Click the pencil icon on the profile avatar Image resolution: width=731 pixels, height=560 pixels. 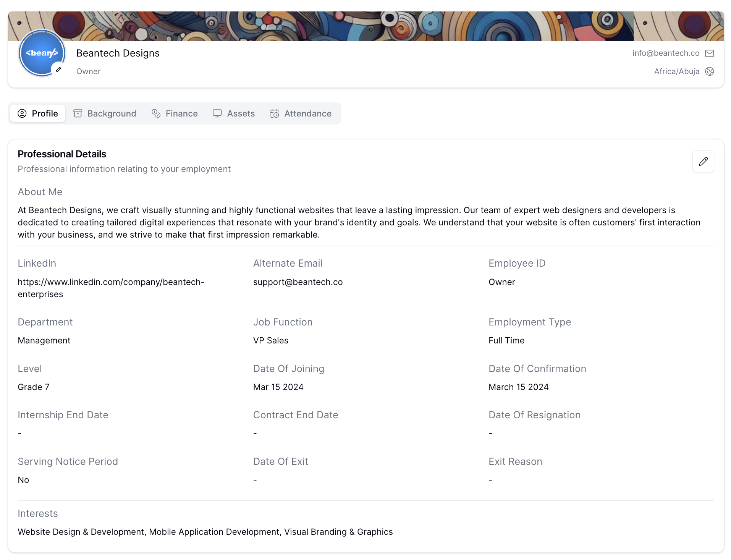click(x=58, y=70)
